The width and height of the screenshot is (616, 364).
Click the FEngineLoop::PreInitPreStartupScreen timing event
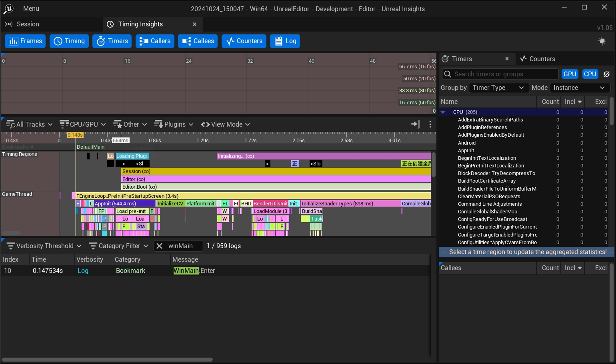pos(253,196)
